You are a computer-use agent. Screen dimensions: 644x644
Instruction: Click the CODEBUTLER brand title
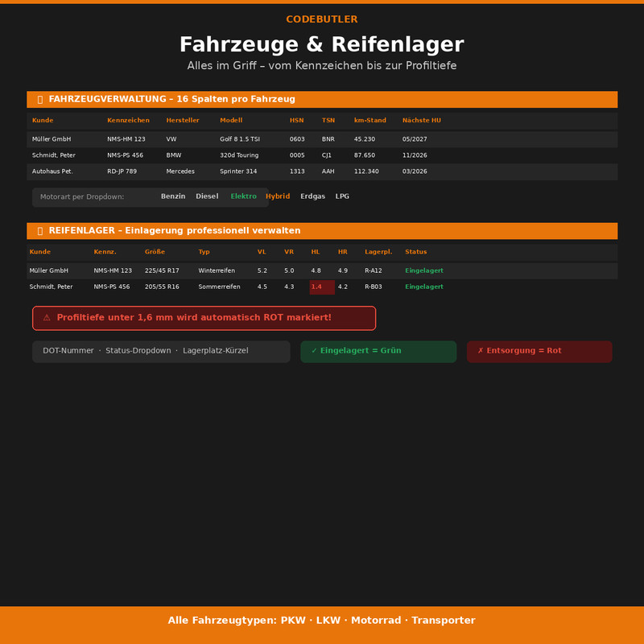pos(321,19)
